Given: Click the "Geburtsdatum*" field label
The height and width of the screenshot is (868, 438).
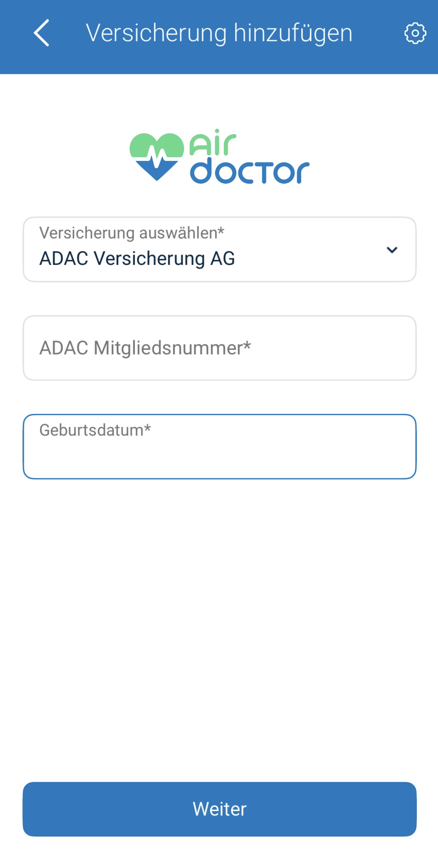Looking at the screenshot, I should [x=95, y=430].
